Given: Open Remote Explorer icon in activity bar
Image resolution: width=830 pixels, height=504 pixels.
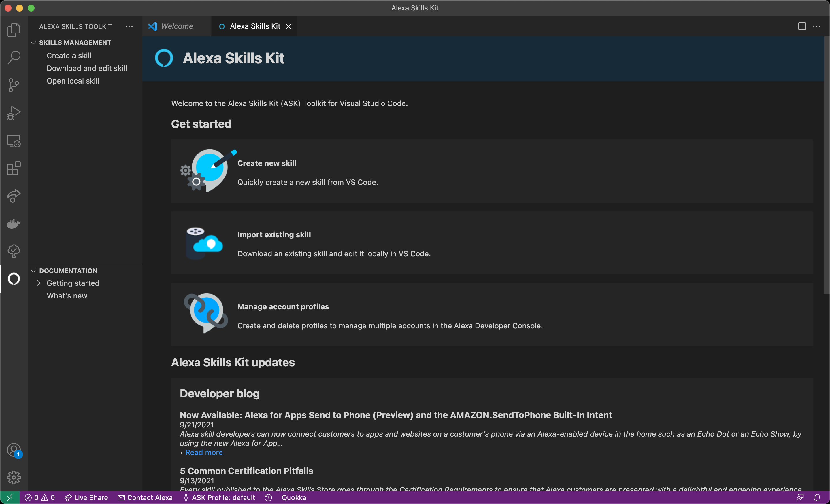Looking at the screenshot, I should point(14,141).
